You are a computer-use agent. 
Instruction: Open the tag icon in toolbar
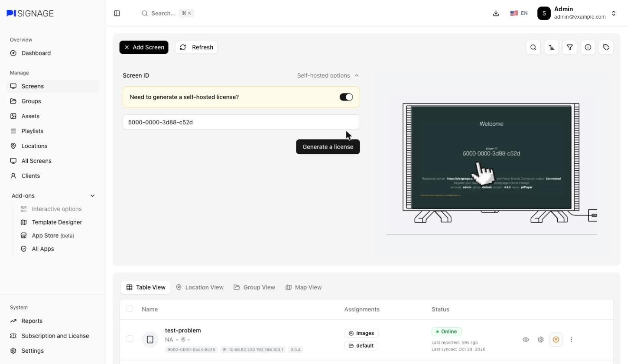coord(606,47)
